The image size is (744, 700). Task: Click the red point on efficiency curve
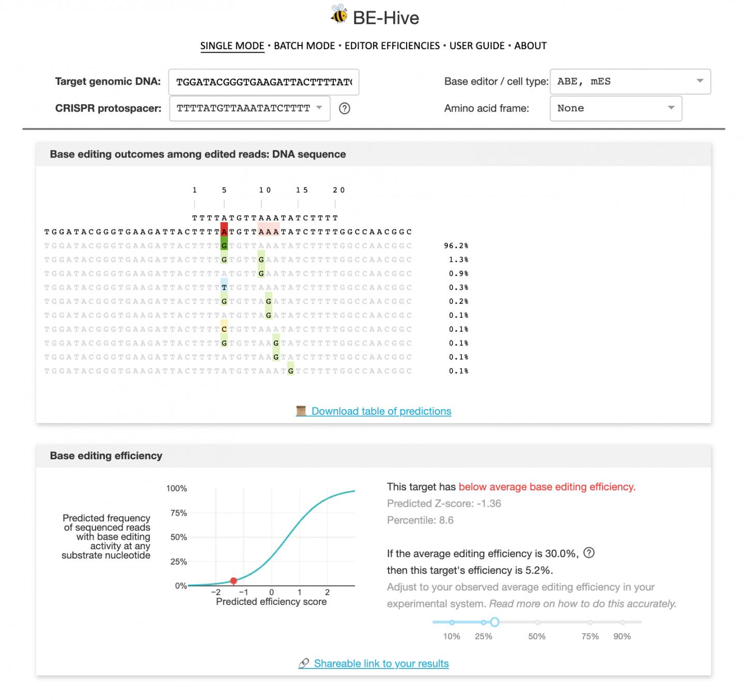pos(234,581)
